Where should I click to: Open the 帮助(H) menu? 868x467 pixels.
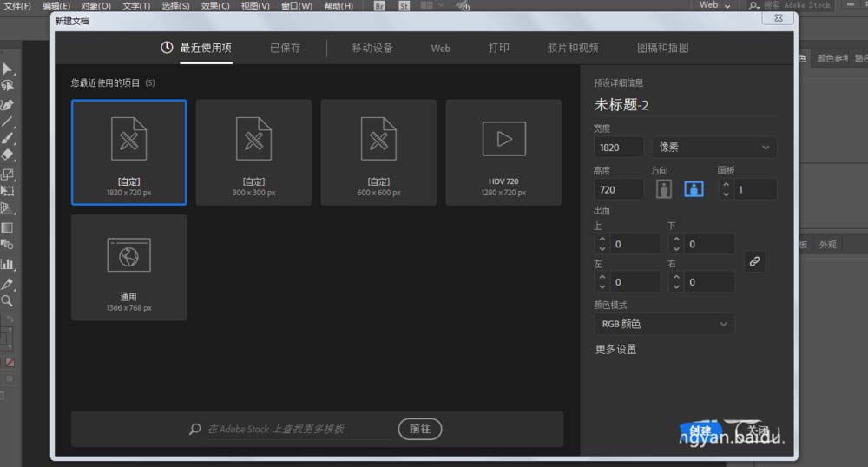(x=339, y=6)
